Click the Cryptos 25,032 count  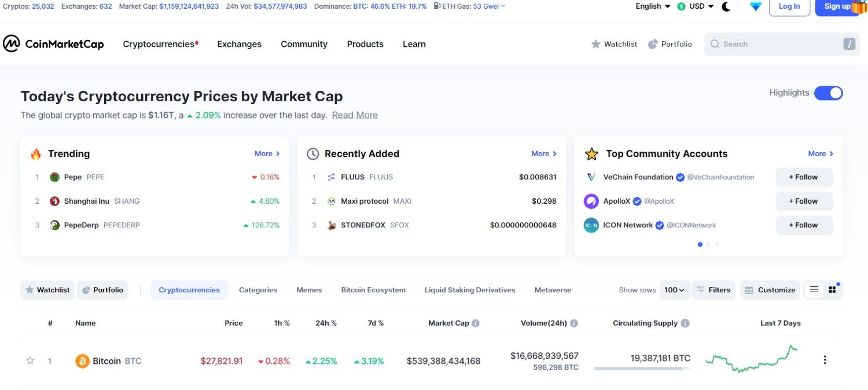[x=43, y=6]
